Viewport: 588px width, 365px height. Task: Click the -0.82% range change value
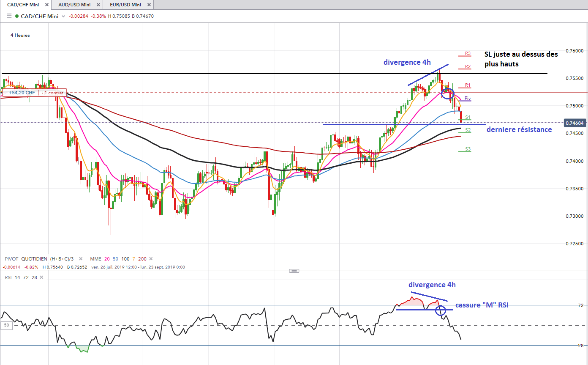[31, 267]
